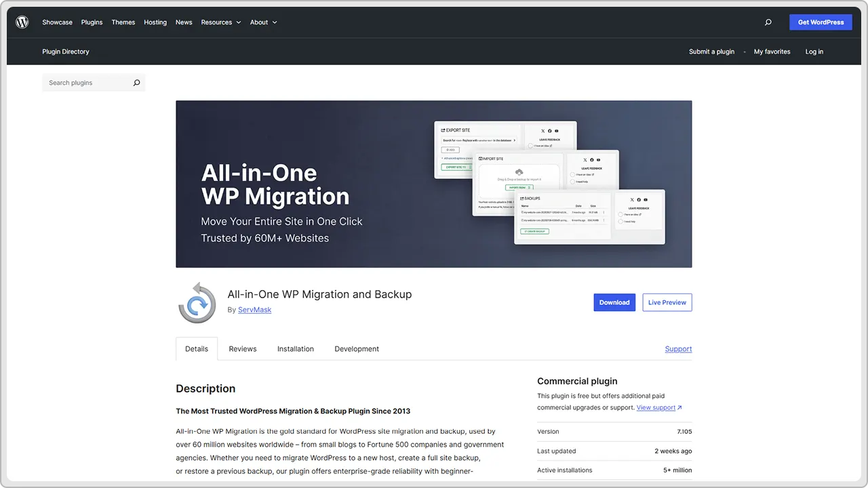Screen dimensions: 868x488
Task: Open the search magnifier in top bar
Action: [768, 22]
